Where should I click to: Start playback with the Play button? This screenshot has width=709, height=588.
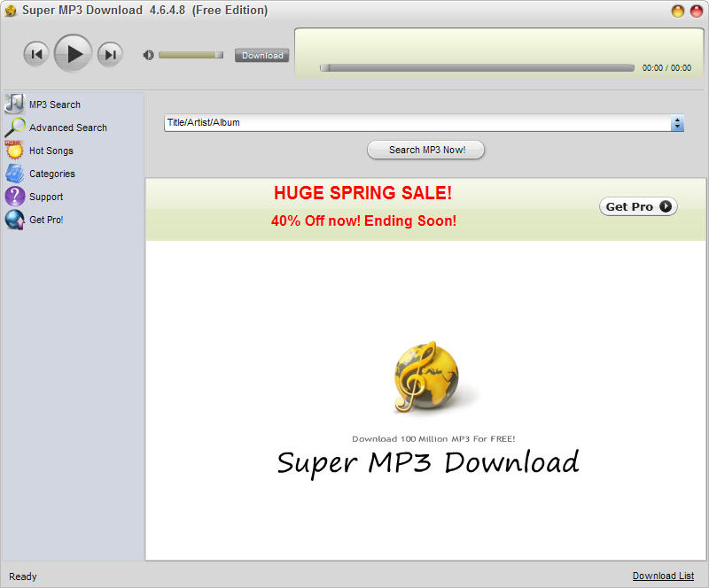[74, 53]
